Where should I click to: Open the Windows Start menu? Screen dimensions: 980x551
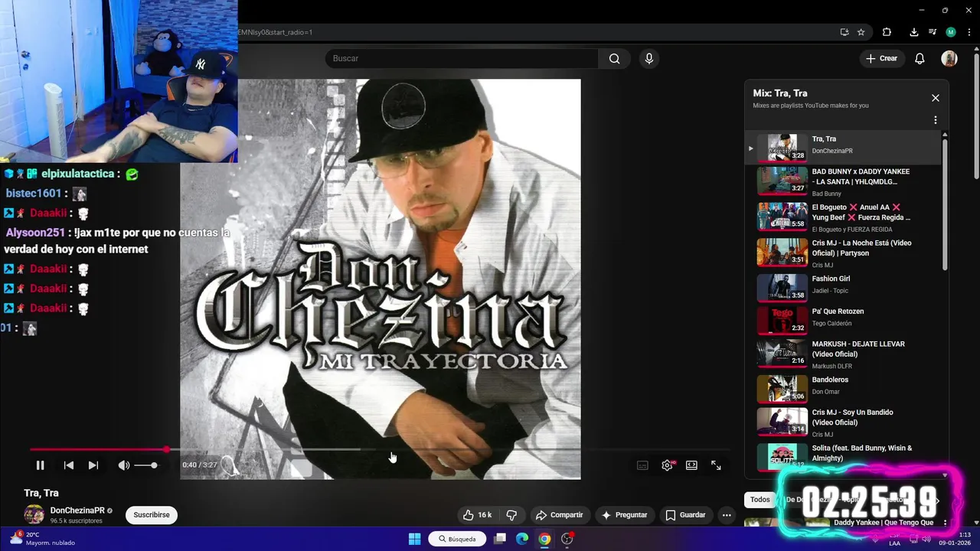(414, 539)
